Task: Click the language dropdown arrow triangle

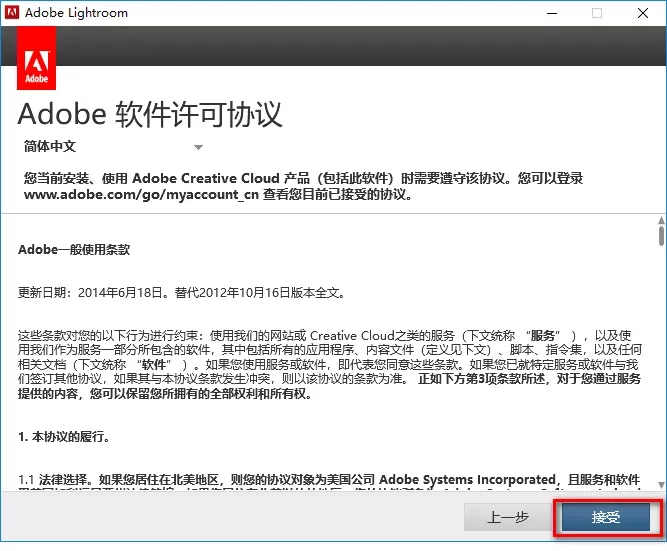Action: click(198, 147)
